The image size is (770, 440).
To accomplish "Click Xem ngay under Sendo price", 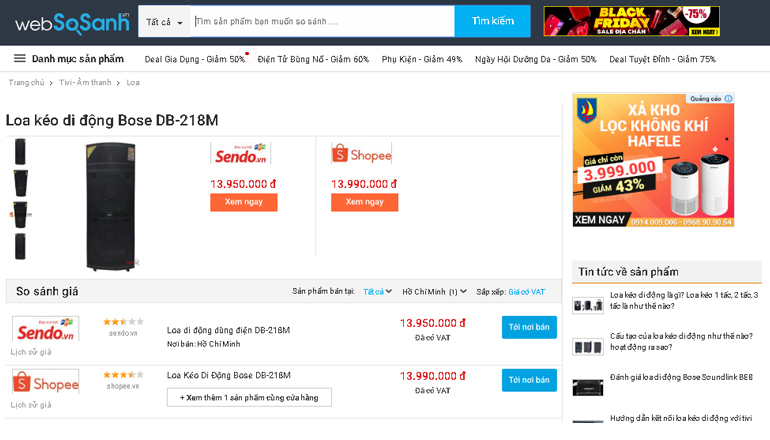I will pos(244,202).
